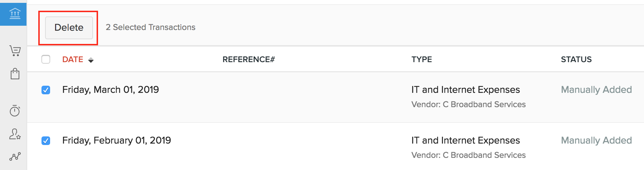Open the Banking module icon
Image resolution: width=644 pixels, height=170 pixels.
tap(15, 14)
